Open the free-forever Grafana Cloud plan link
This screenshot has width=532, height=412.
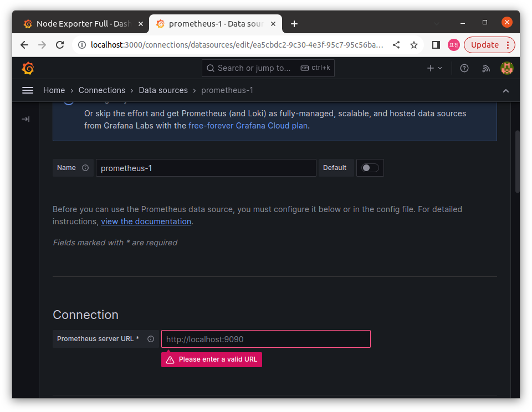pyautogui.click(x=248, y=126)
